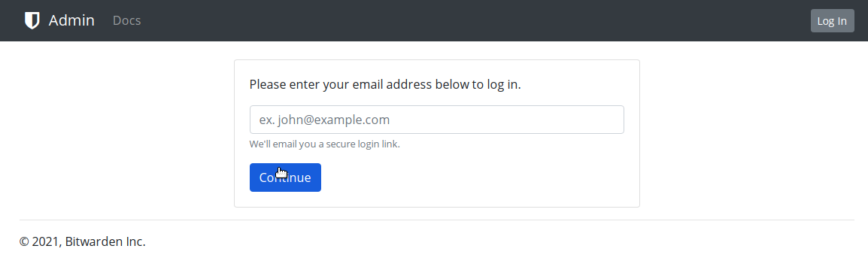The height and width of the screenshot is (273, 868).
Task: Open the Docs navigation link
Action: pyautogui.click(x=127, y=20)
